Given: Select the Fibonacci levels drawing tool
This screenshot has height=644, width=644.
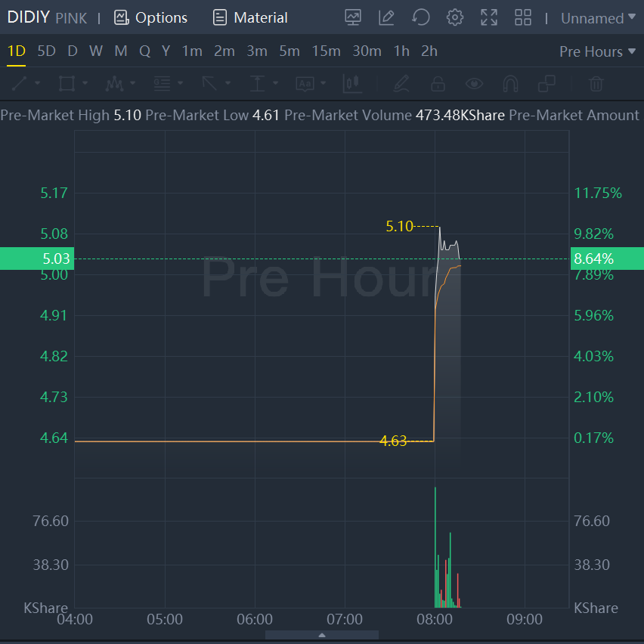Looking at the screenshot, I should [x=162, y=83].
